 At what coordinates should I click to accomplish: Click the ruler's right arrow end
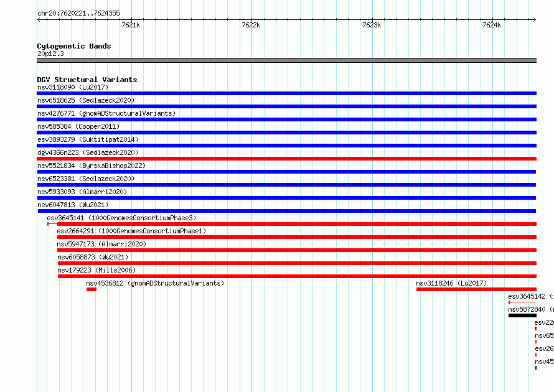coord(535,19)
